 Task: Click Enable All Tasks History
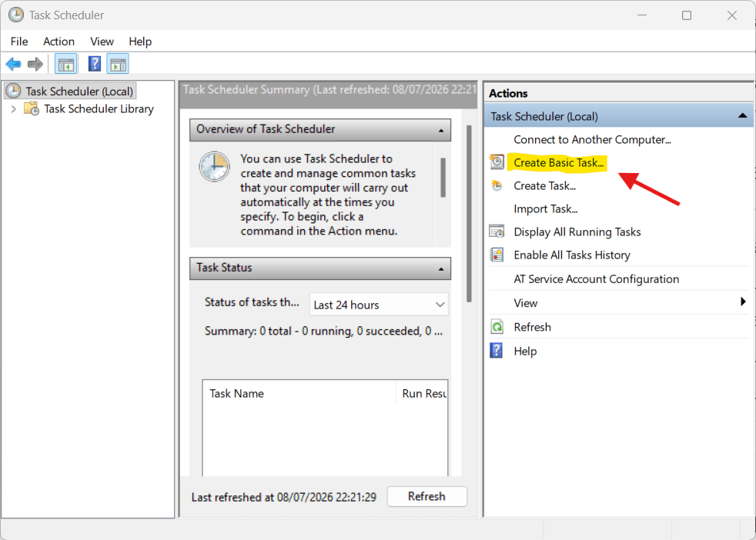click(572, 255)
